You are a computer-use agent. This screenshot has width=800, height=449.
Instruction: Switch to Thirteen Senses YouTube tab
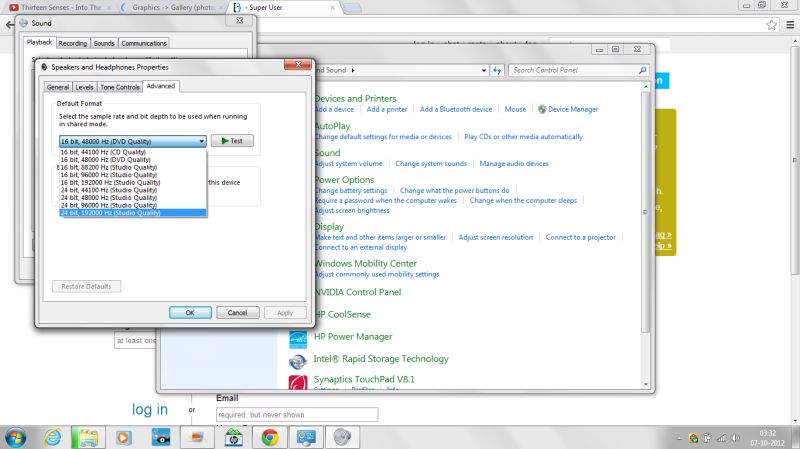click(x=60, y=8)
